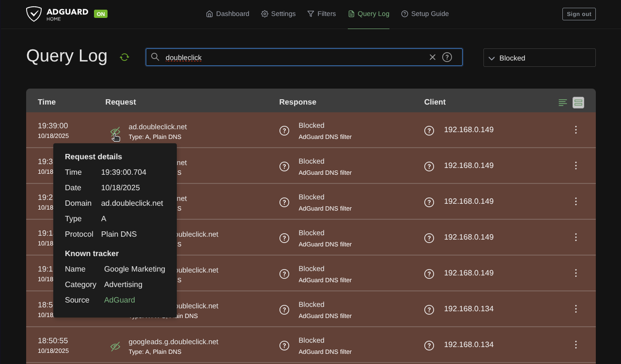Toggle the green ON protection badge
The image size is (621, 364).
coord(100,14)
